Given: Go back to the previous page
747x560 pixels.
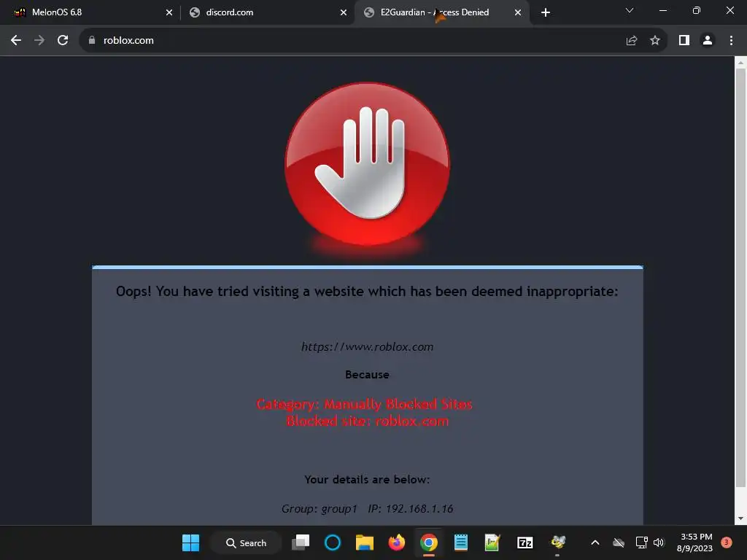Looking at the screenshot, I should pyautogui.click(x=16, y=41).
